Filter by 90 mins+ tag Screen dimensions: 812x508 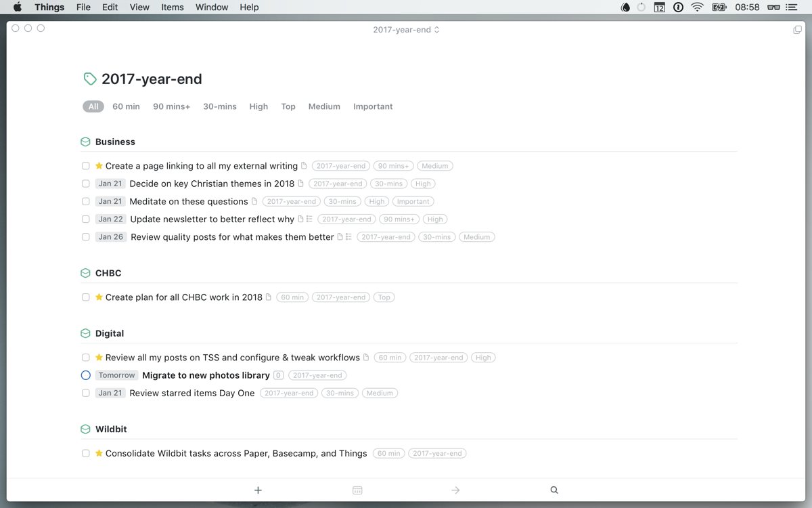pos(172,106)
